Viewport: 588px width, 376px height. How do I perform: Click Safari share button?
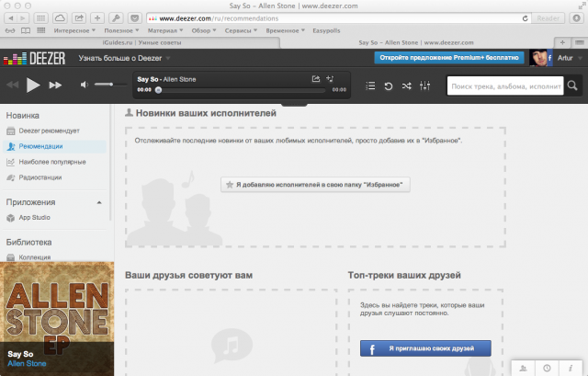pyautogui.click(x=79, y=18)
